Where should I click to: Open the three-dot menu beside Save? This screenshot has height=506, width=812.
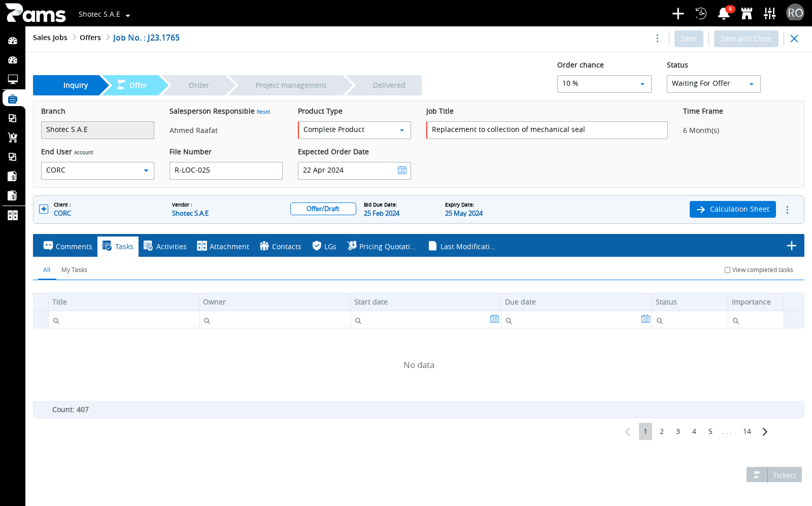[657, 39]
